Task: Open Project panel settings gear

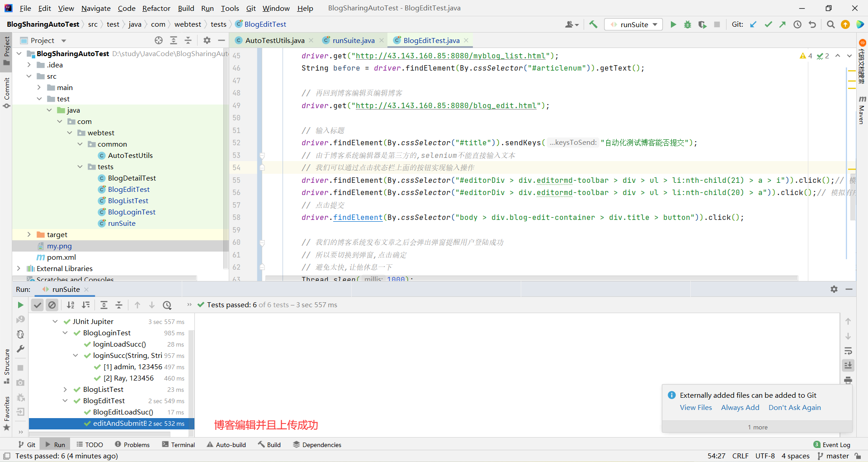Action: (x=207, y=40)
